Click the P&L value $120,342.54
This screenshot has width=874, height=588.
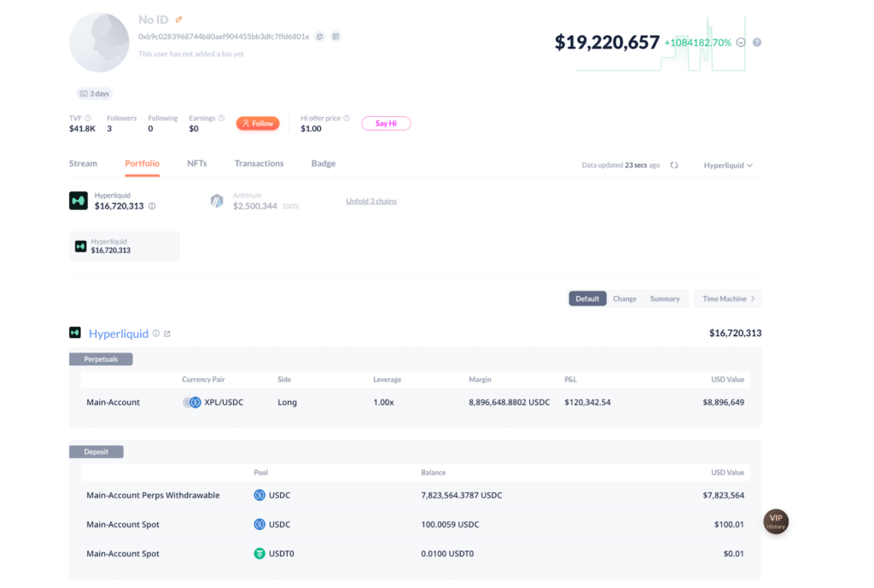(x=587, y=403)
